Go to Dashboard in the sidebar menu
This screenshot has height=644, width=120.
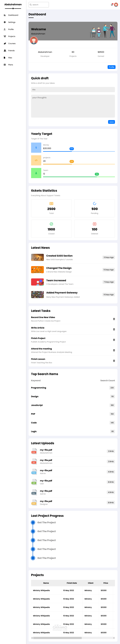pos(13,15)
